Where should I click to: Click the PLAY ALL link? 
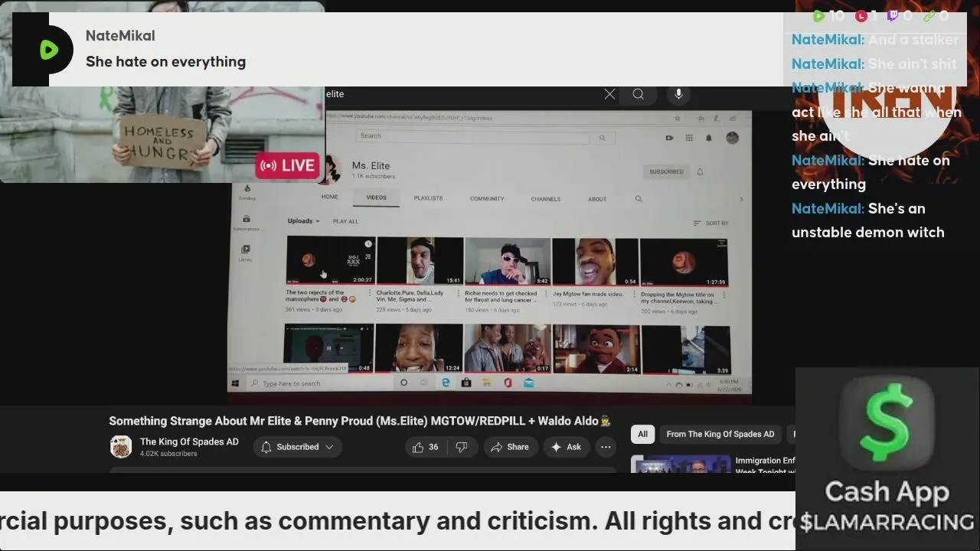[345, 221]
